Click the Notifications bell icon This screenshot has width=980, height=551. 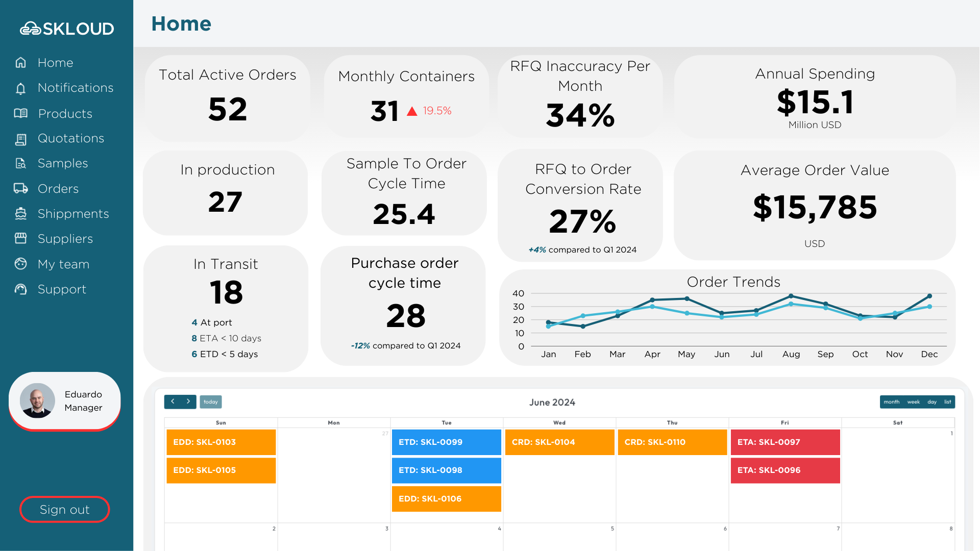pyautogui.click(x=20, y=88)
